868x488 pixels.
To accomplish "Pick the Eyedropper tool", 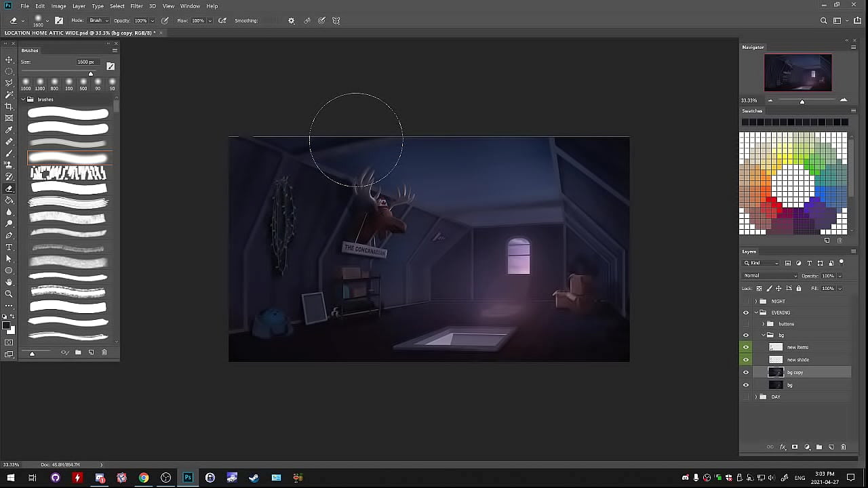I will pyautogui.click(x=9, y=129).
